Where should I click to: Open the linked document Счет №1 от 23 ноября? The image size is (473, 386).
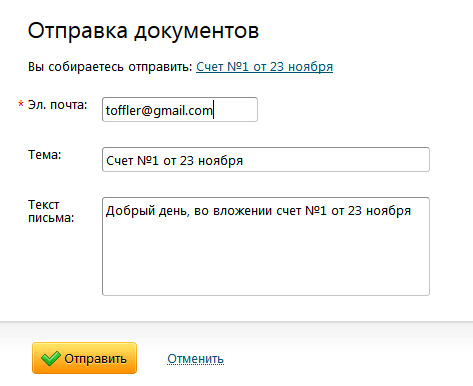click(x=264, y=67)
